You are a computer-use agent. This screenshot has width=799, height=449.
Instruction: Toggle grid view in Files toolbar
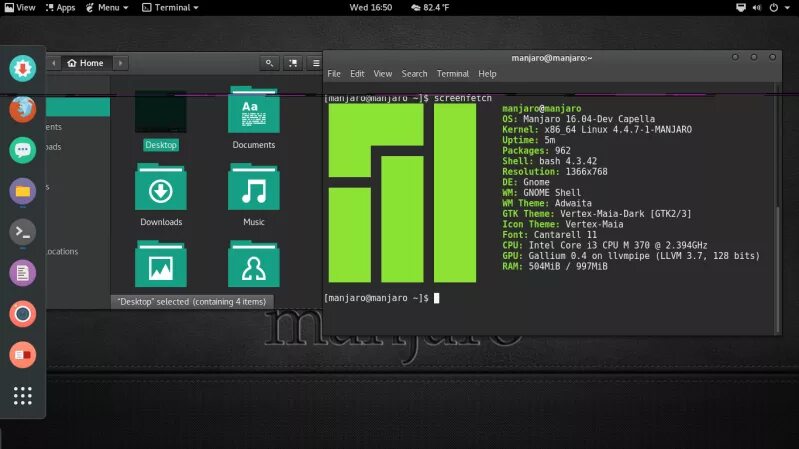pyautogui.click(x=293, y=63)
